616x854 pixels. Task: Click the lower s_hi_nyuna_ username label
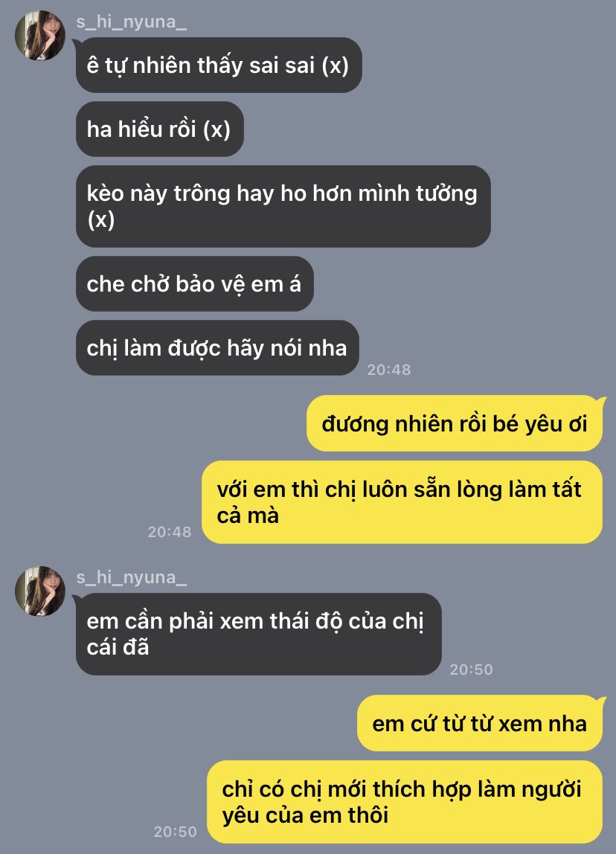131,577
